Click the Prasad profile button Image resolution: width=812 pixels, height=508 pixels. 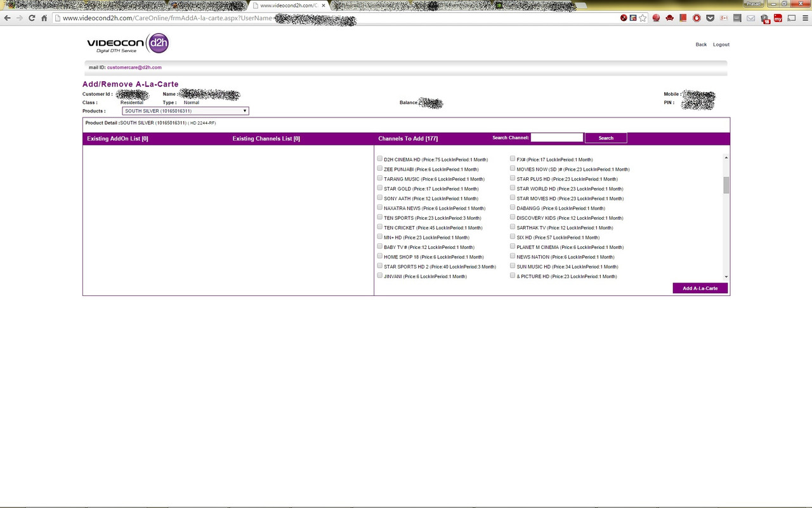tap(753, 4)
